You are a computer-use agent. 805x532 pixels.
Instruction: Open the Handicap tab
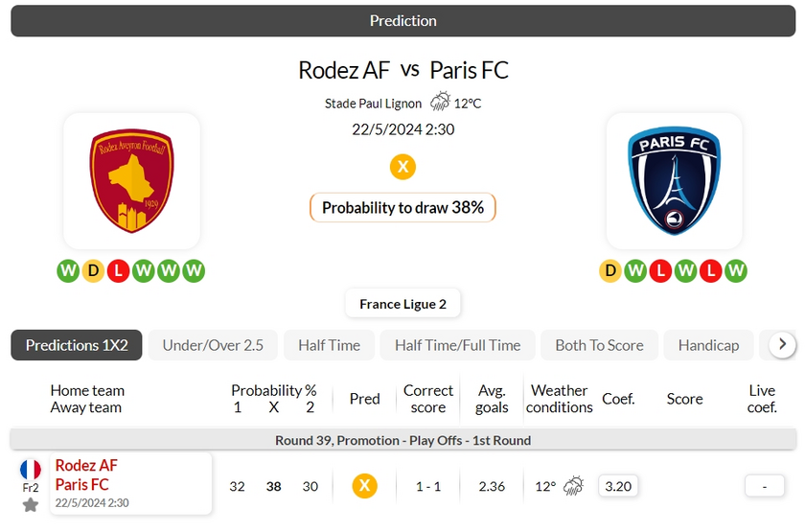708,345
